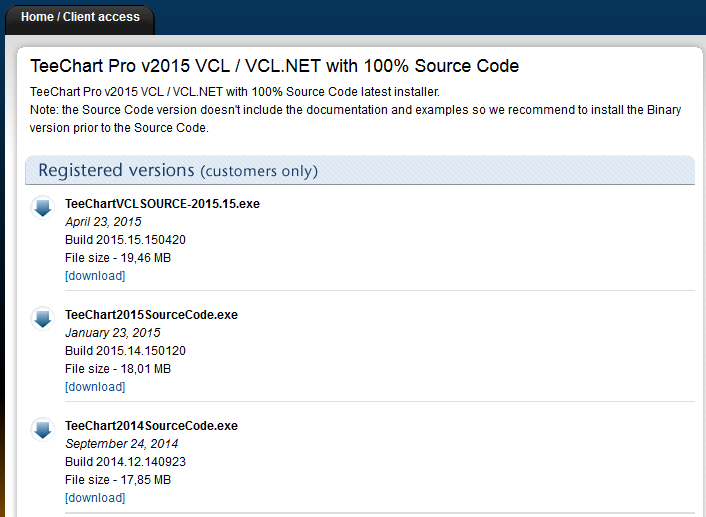The image size is (706, 517).
Task: Select file name TeeChartVCLSOURCE-2015.15.exe
Action: point(162,204)
